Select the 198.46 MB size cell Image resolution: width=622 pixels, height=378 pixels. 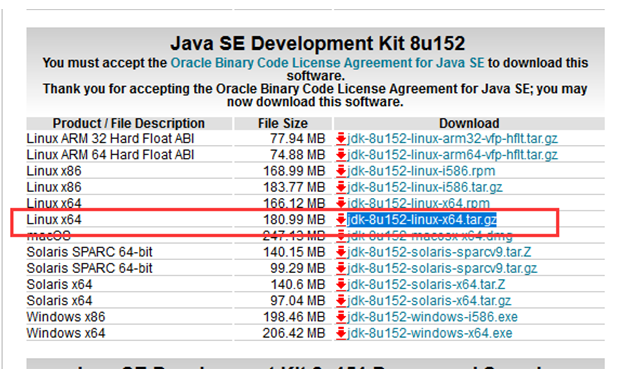click(x=294, y=317)
